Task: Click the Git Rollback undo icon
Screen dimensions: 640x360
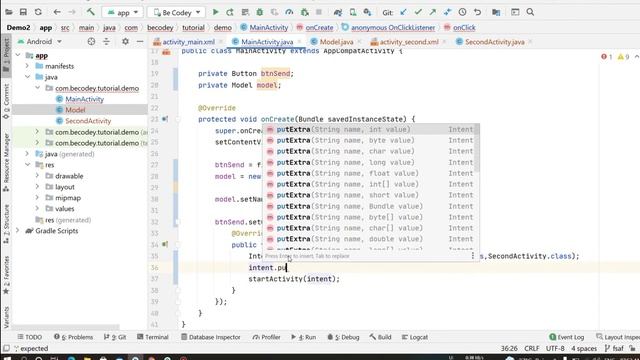Action: pos(477,12)
